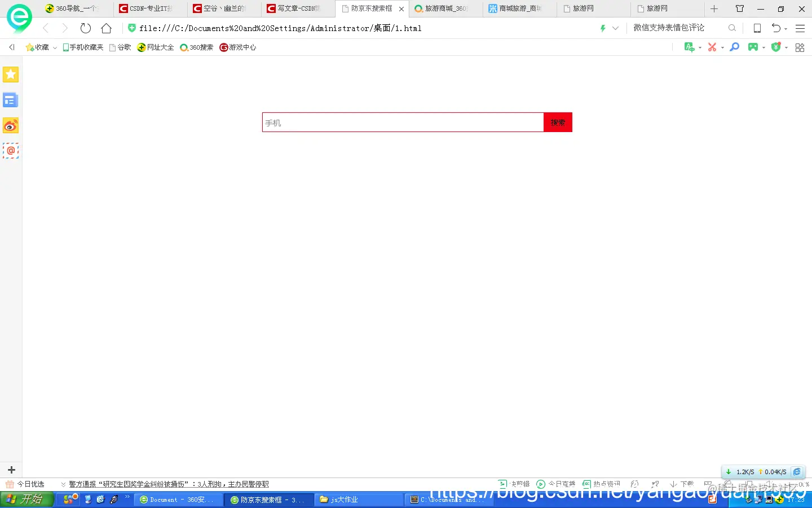Expand the payment shield dropdown arrow

[x=786, y=48]
